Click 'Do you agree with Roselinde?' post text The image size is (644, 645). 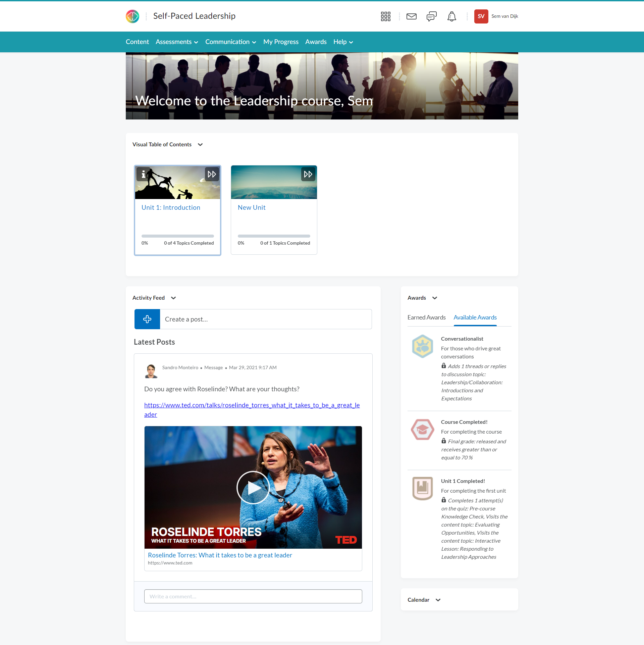click(222, 389)
